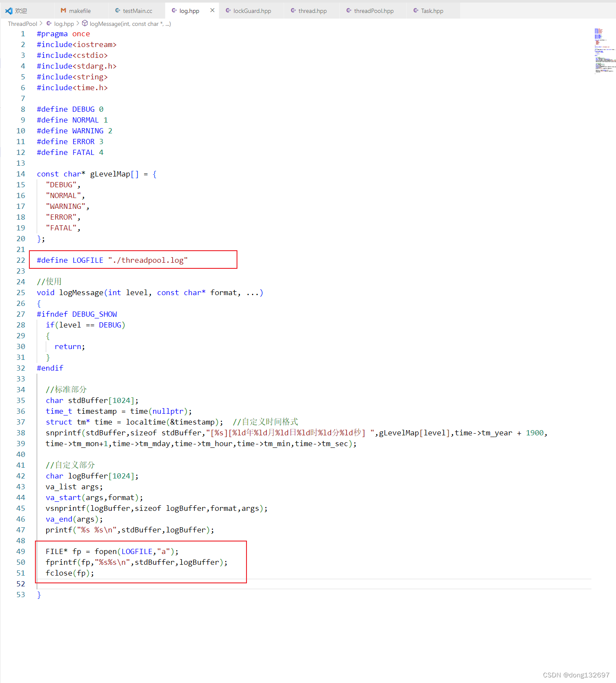
Task: Click on 'char logBuffer[1024];' line
Action: point(92,476)
